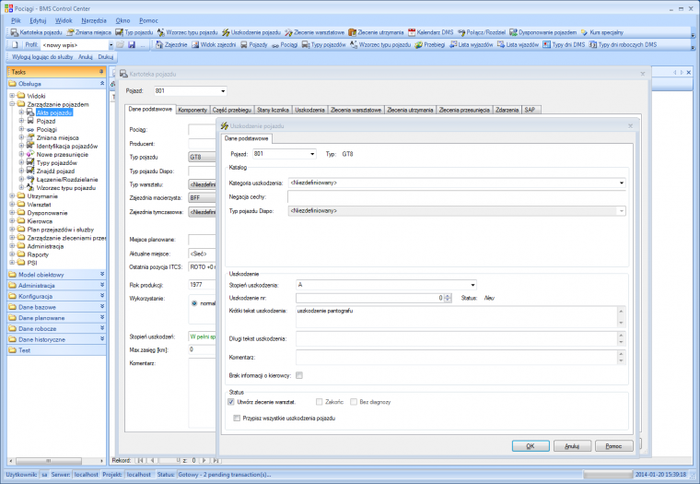This screenshot has height=484, width=700.
Task: Uncheck Utwórz zlecenie warsztat. checkbox
Action: coord(231,402)
